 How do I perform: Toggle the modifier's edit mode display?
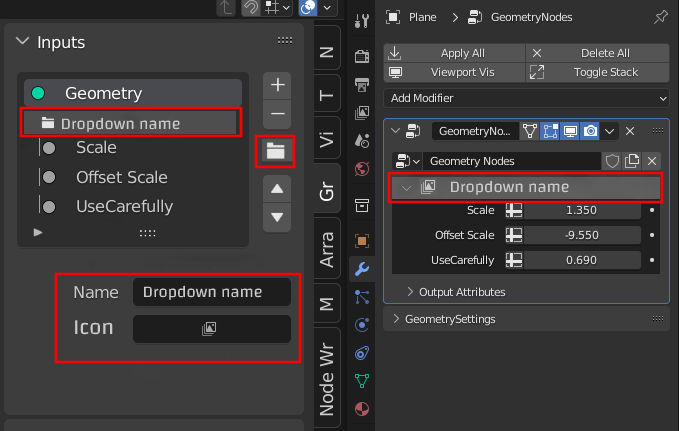(550, 131)
